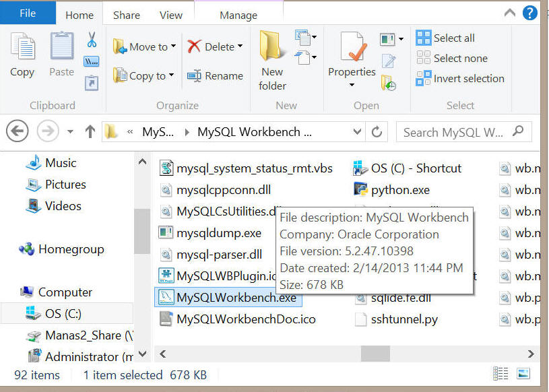Screen dimensions: 549x392
Task: Open the recent locations dropdown arrow
Action: tap(70, 131)
